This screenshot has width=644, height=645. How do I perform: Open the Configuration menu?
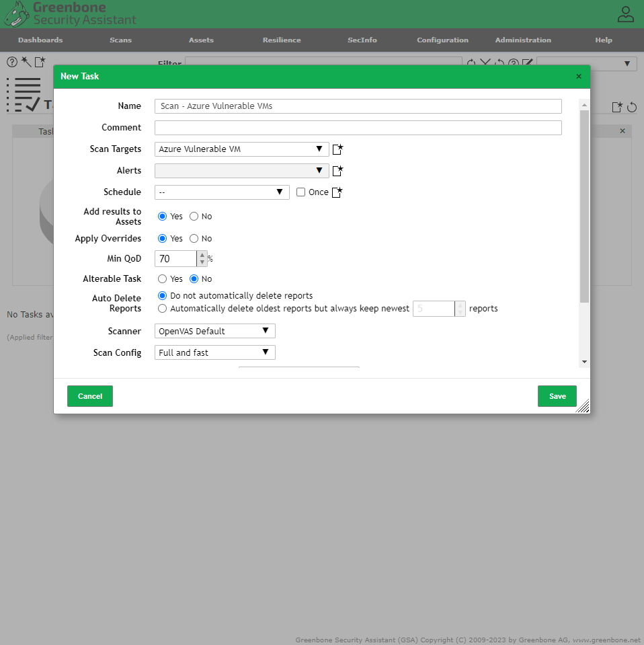[x=442, y=40]
